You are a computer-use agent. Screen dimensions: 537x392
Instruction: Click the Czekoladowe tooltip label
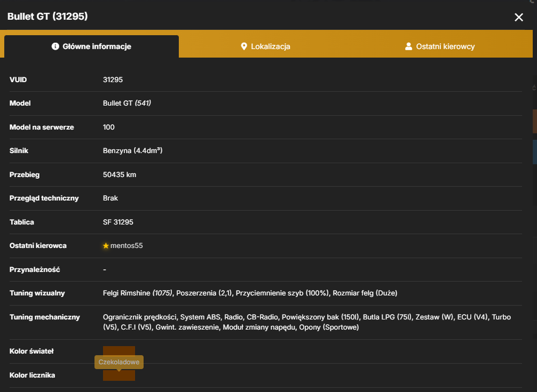tap(119, 362)
